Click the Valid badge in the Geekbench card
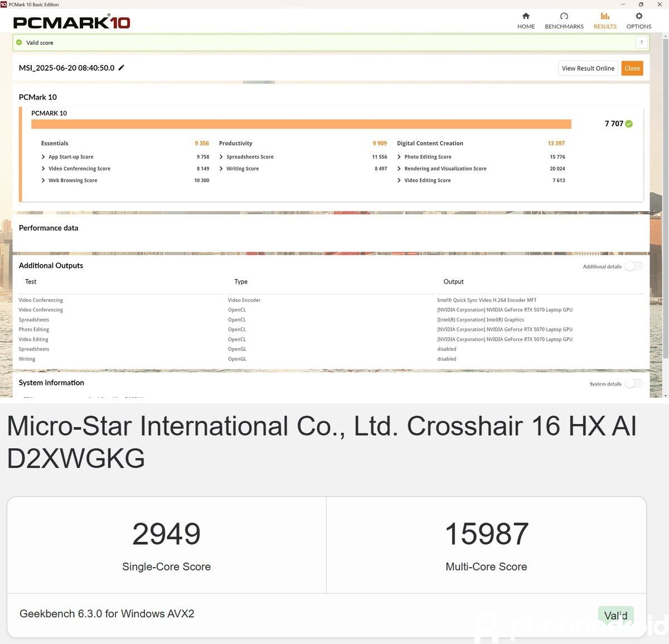This screenshot has width=669, height=644. 616,615
